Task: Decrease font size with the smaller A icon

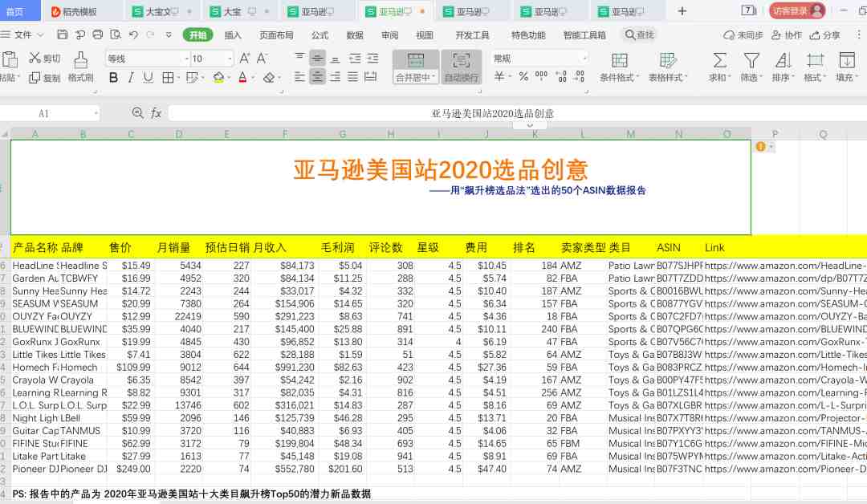Action: [x=262, y=58]
